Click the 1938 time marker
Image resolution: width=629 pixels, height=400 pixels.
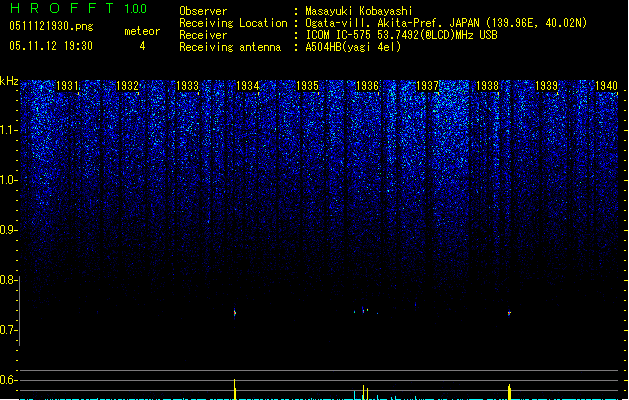pos(487,86)
